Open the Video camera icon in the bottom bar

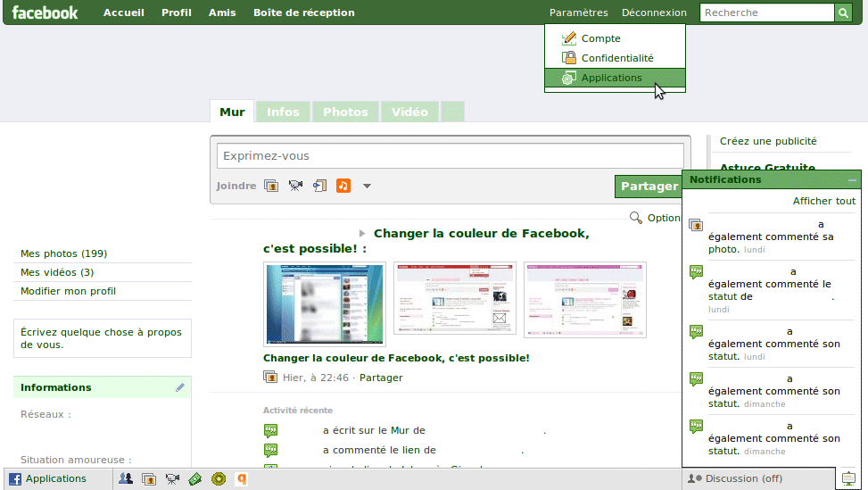(x=172, y=479)
